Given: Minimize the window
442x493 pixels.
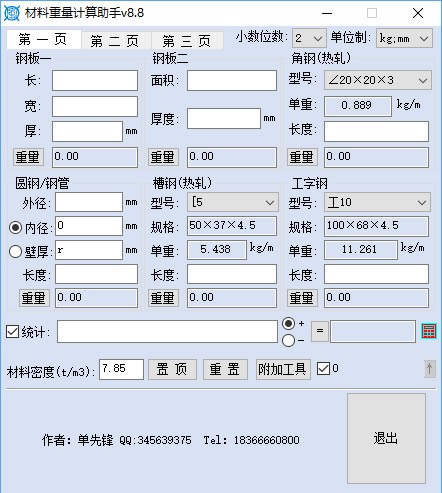Looking at the screenshot, I should (327, 13).
